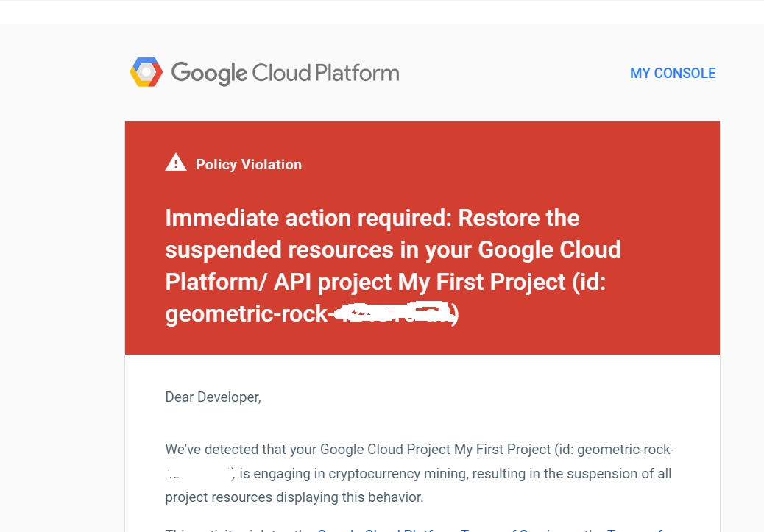The width and height of the screenshot is (764, 532).
Task: Click the Google Cloud Platform wordmark
Action: pos(285,73)
